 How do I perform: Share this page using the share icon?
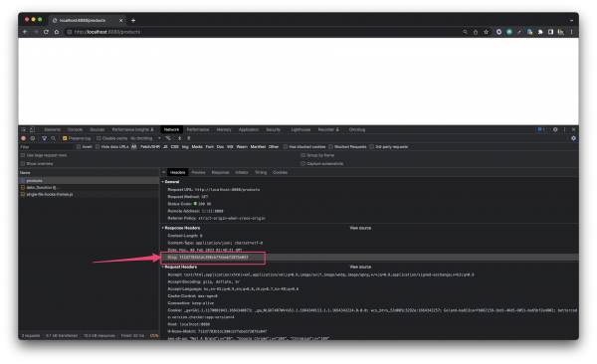(476, 32)
